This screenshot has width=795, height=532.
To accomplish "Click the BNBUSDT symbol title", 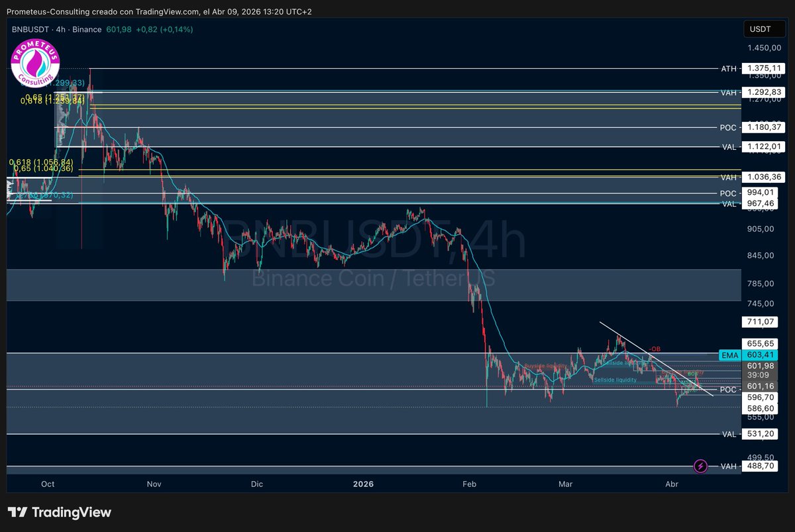I will tap(30, 29).
